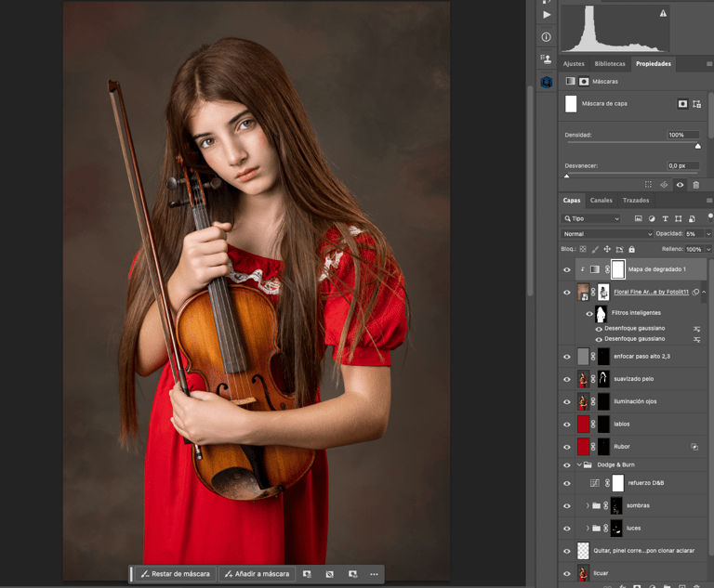Hide the suavizado pelo layer

567,379
